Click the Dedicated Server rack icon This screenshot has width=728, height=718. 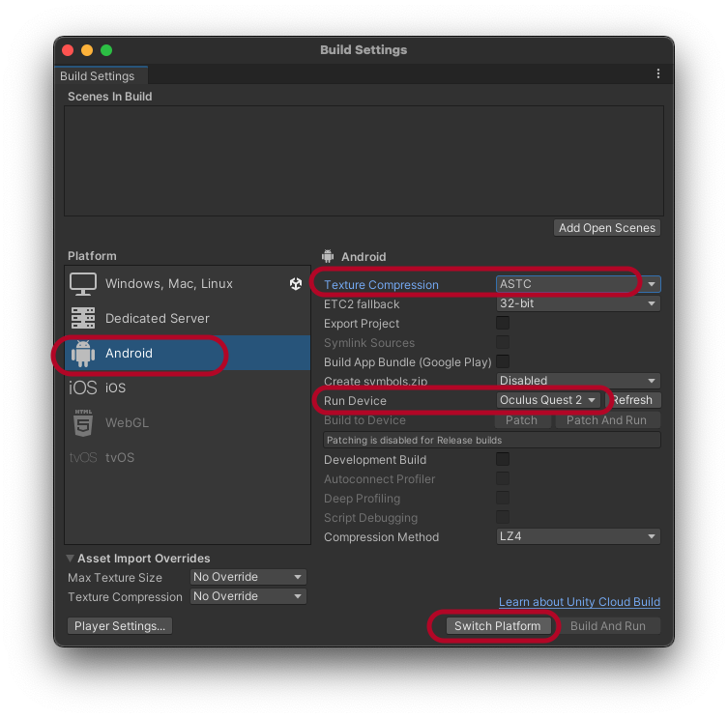pos(83,318)
